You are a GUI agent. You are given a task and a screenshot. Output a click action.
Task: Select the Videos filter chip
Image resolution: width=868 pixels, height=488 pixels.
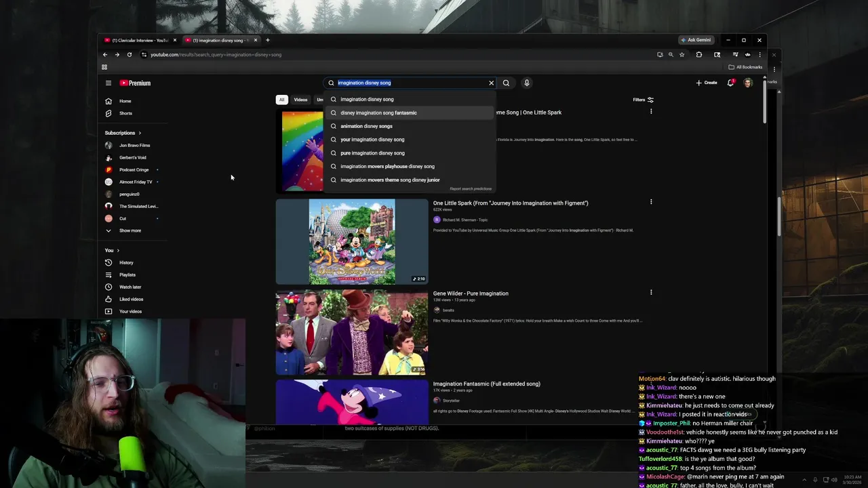click(300, 100)
